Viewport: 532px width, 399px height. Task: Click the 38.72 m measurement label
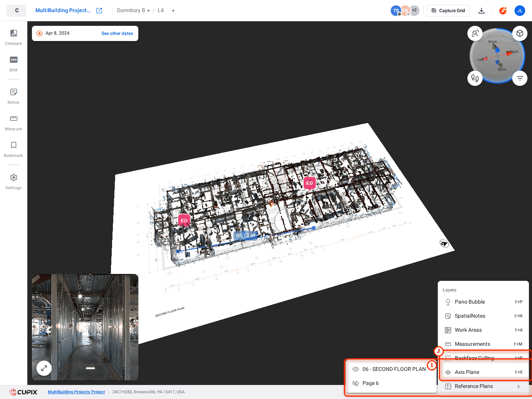pos(245,236)
